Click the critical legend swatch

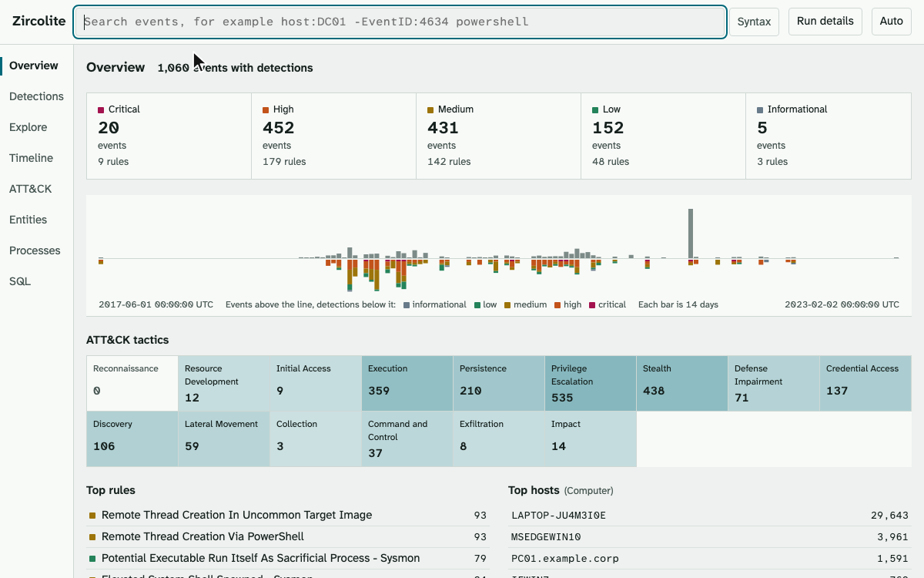[x=592, y=305]
